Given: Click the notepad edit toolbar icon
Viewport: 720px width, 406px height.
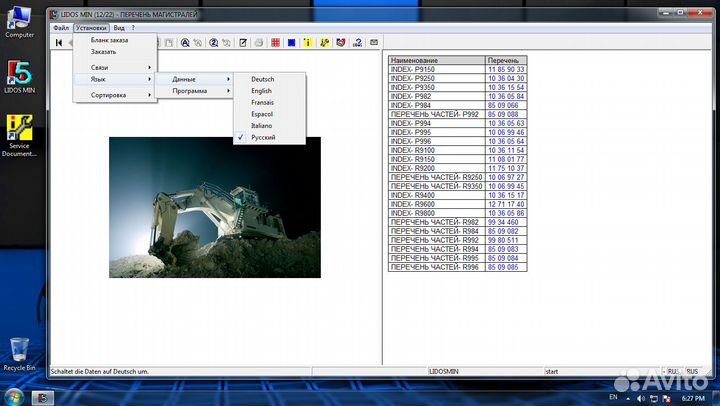Looking at the screenshot, I should tap(242, 42).
